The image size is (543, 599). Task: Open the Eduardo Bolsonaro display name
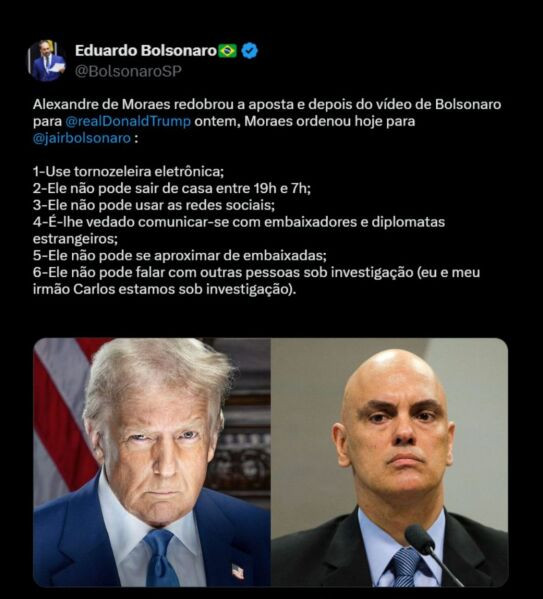146,50
